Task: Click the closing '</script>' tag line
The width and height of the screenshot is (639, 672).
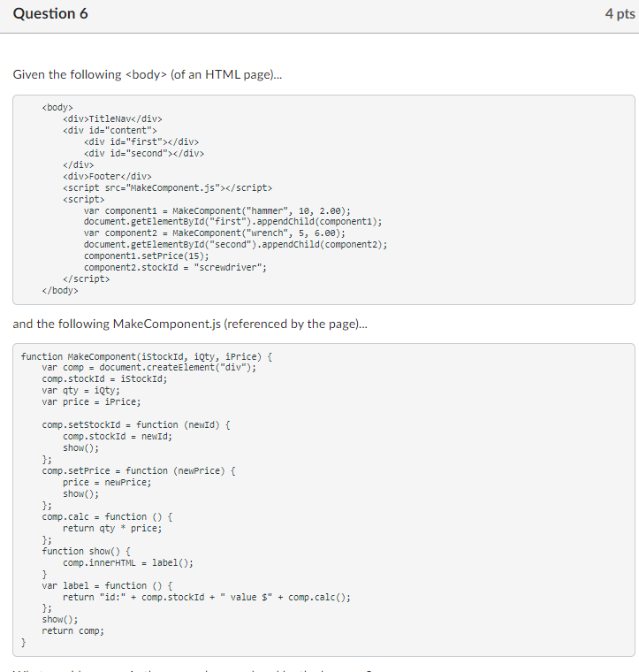Action: pos(86,279)
